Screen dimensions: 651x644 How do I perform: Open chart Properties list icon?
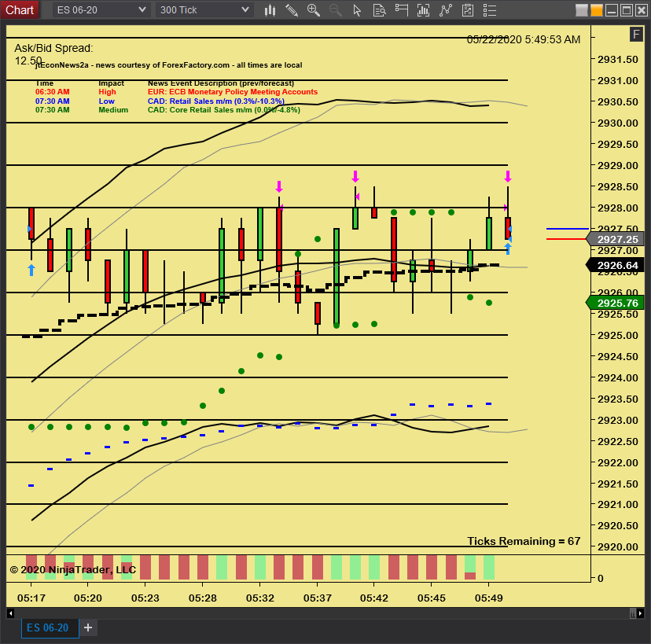[x=490, y=10]
